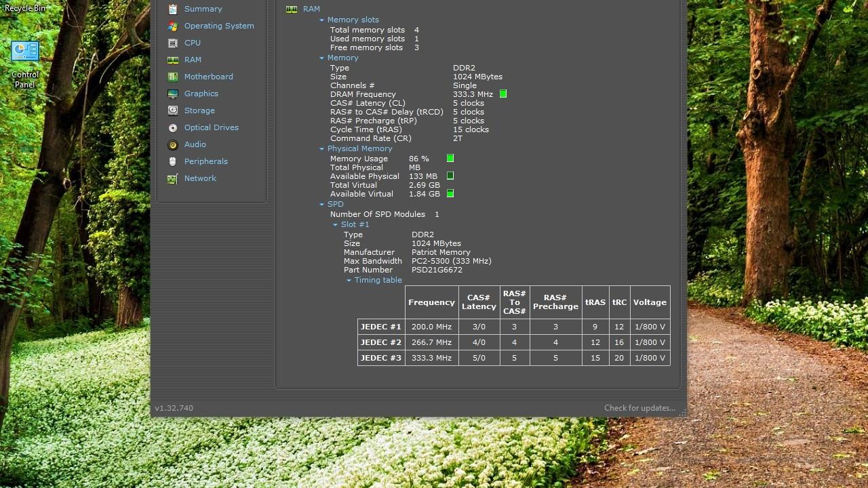
Task: Click the Check for updates link
Action: pos(639,408)
